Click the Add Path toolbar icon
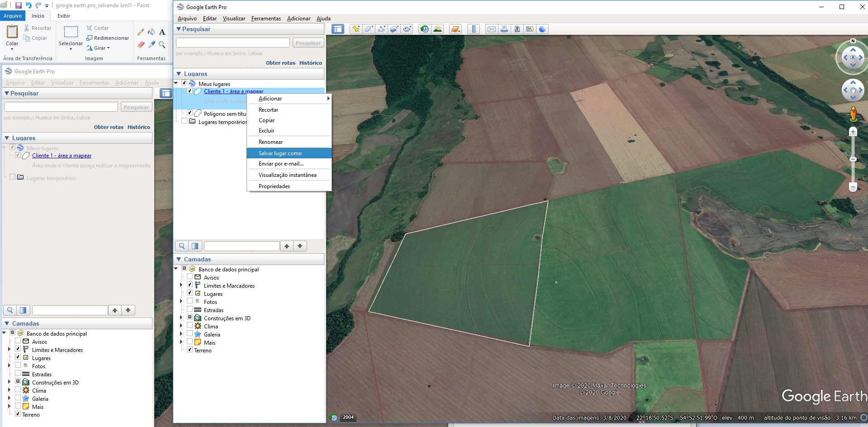 tap(381, 29)
